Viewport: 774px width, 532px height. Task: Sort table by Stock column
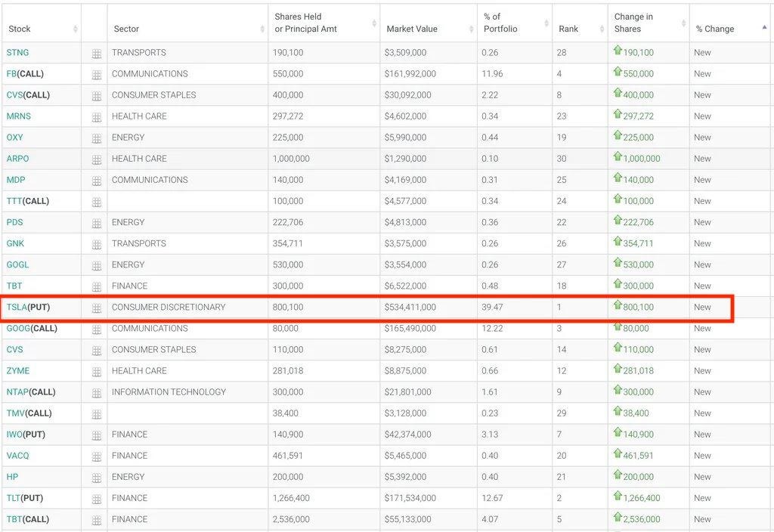[x=42, y=23]
